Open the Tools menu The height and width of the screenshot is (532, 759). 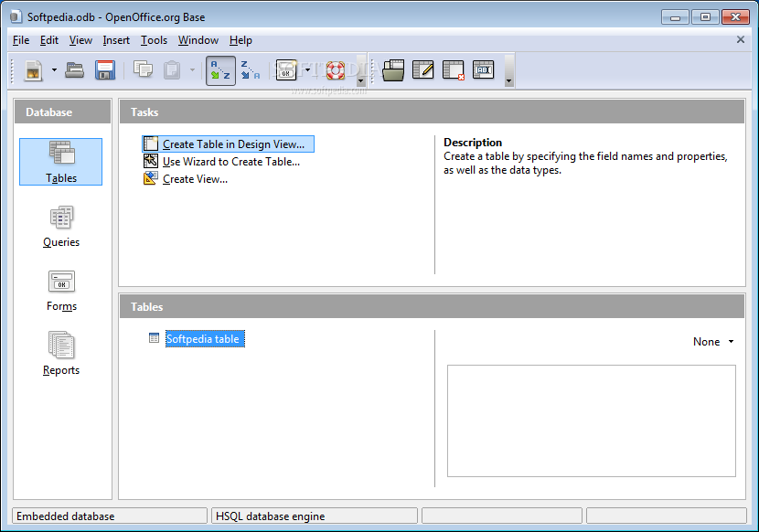tap(154, 40)
